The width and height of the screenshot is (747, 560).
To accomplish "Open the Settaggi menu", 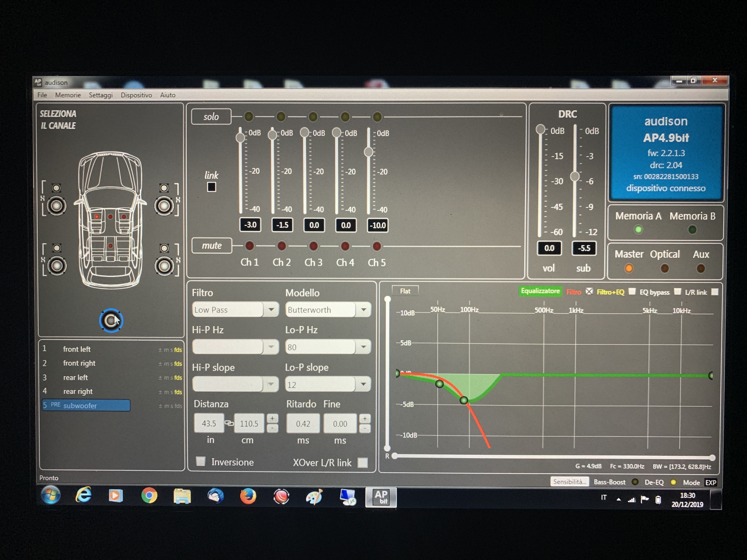I will click(101, 95).
